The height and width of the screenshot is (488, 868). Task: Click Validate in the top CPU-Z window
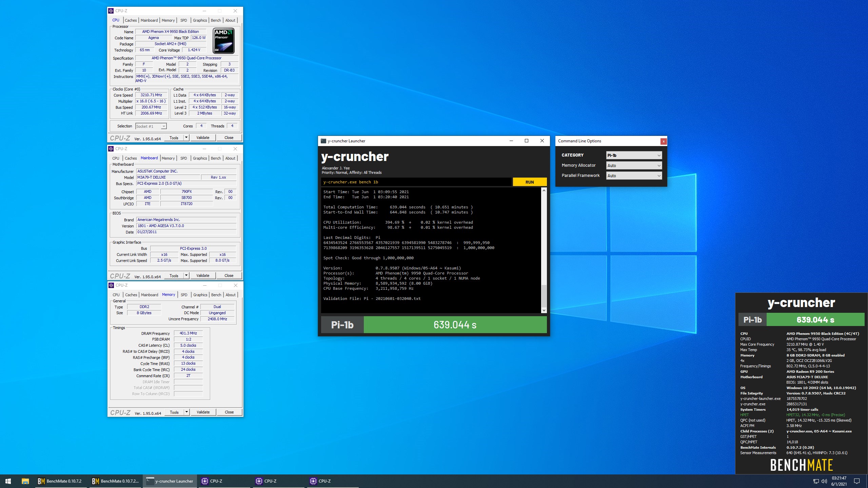[x=203, y=138]
